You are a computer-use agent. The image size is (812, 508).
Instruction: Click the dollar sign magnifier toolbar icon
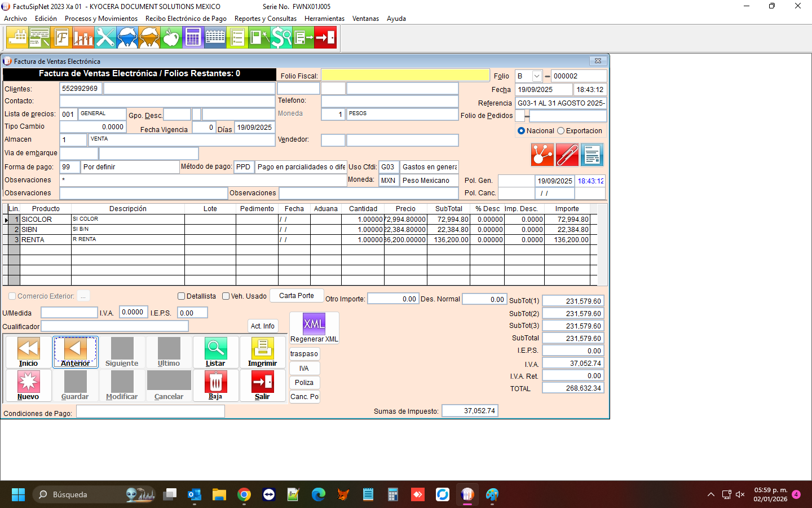click(x=281, y=38)
